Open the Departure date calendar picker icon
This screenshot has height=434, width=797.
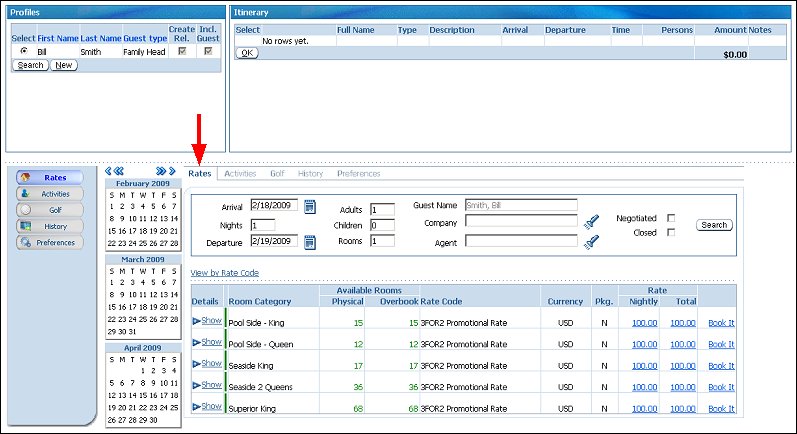click(310, 241)
